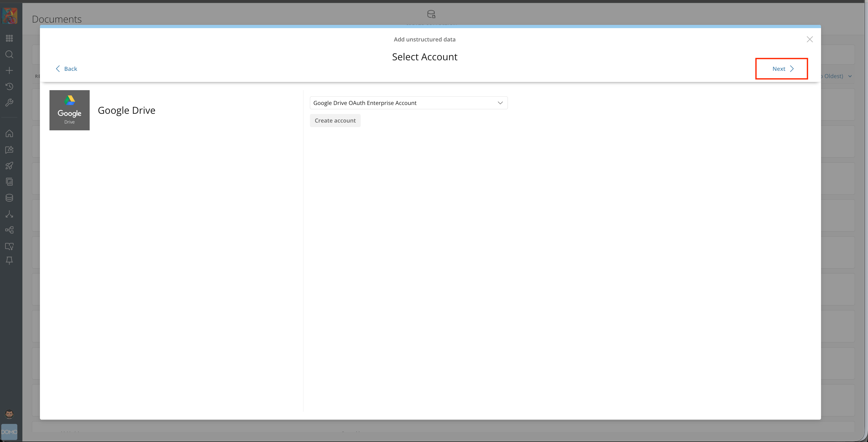Open the workflow diagram icon in sidebar
The image size is (868, 442).
click(x=10, y=230)
